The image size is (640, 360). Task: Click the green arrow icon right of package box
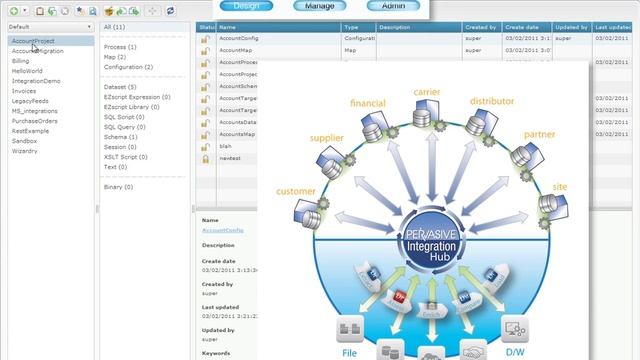coord(121,11)
